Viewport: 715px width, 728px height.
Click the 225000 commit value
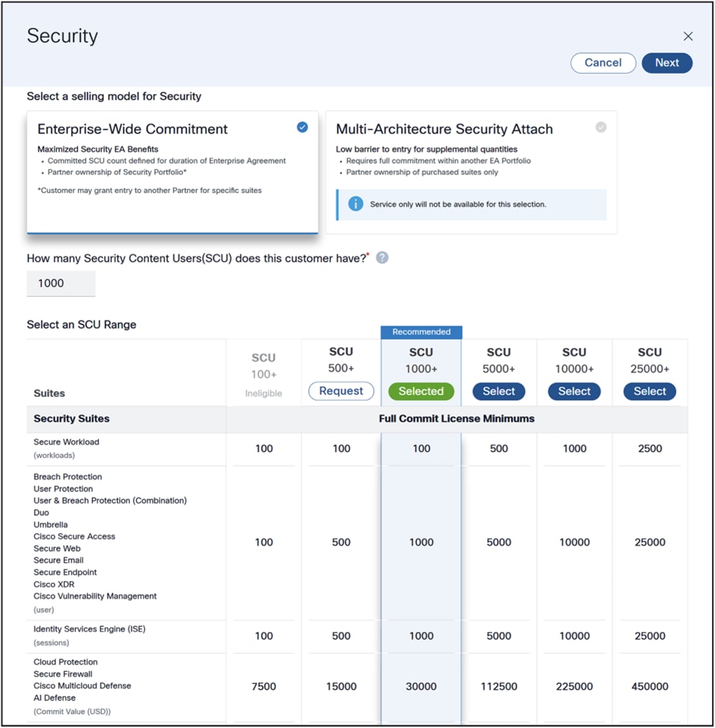tap(574, 686)
